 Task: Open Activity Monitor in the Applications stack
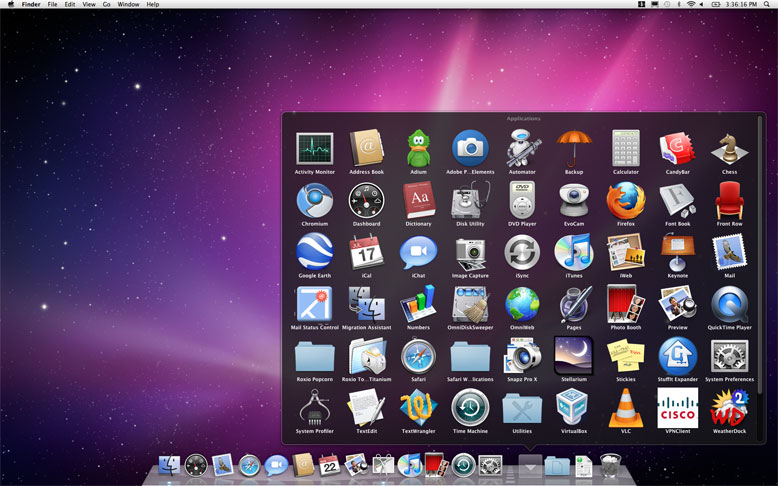(315, 148)
